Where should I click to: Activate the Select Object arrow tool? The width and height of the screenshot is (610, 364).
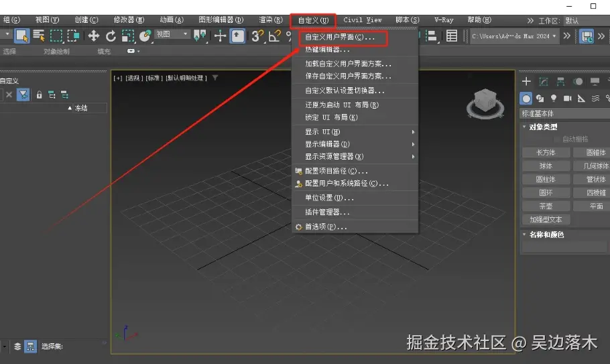tap(21, 36)
